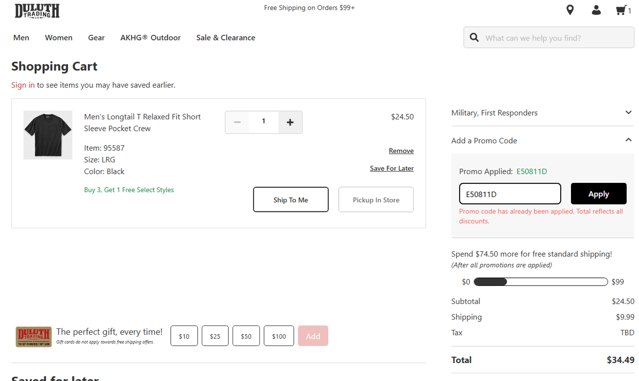The image size is (639, 381).
Task: Open the Sale & Clearance menu
Action: (x=226, y=37)
